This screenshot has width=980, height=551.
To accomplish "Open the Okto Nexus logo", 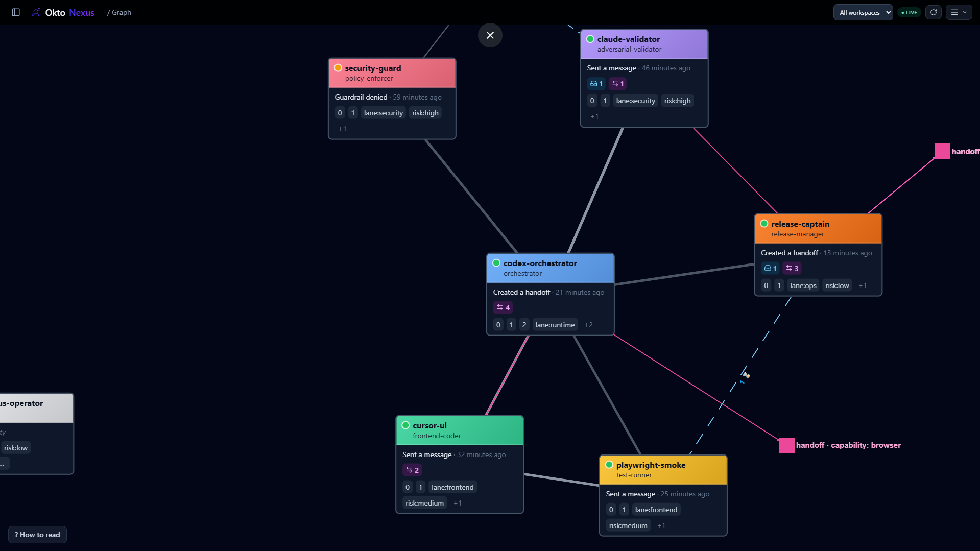I will [x=63, y=12].
